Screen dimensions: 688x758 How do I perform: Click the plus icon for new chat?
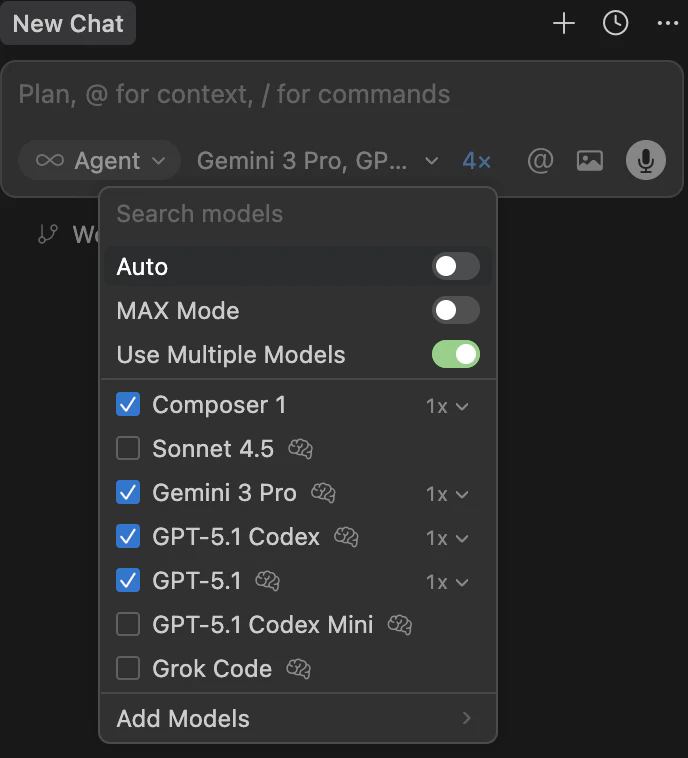pyautogui.click(x=564, y=24)
